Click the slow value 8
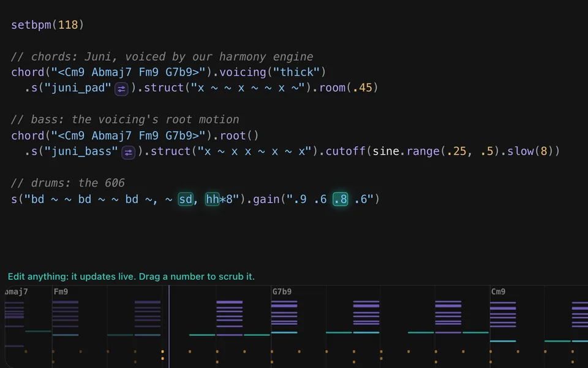588x368 pixels. 544,151
